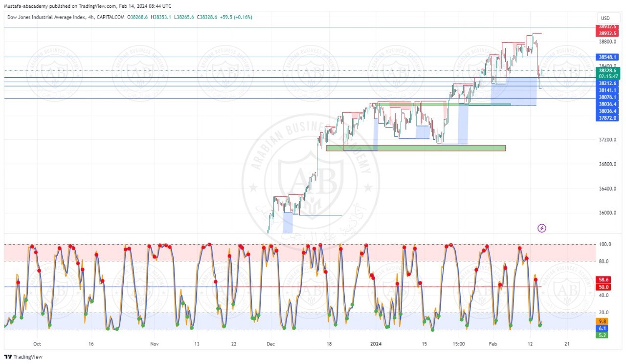Click the Nov label on time axis
Screen dimensions: 626x364
click(155, 344)
